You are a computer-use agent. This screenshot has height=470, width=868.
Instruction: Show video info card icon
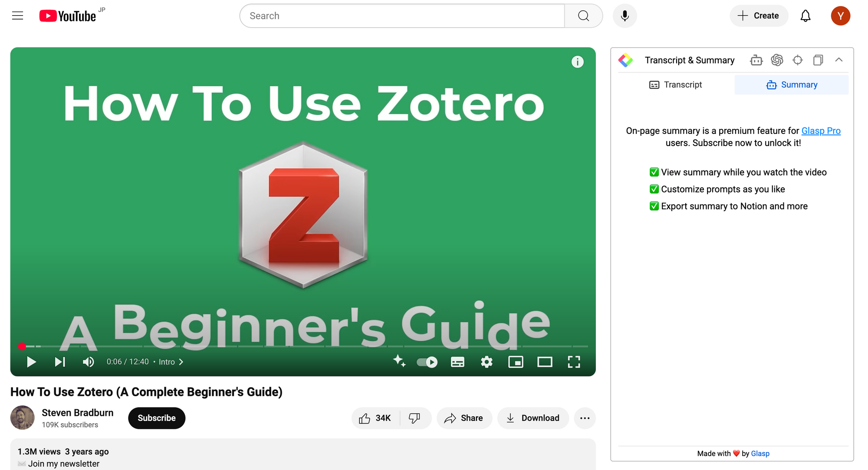pos(577,62)
